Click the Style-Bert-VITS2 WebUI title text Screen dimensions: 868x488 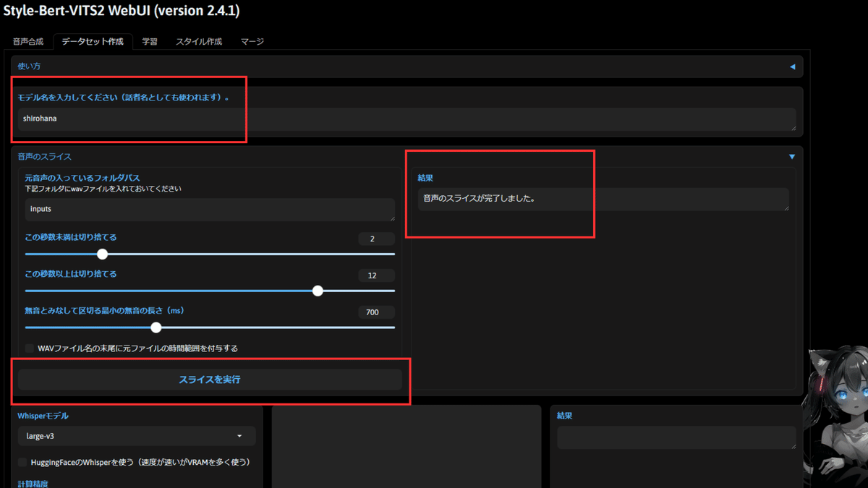[122, 11]
